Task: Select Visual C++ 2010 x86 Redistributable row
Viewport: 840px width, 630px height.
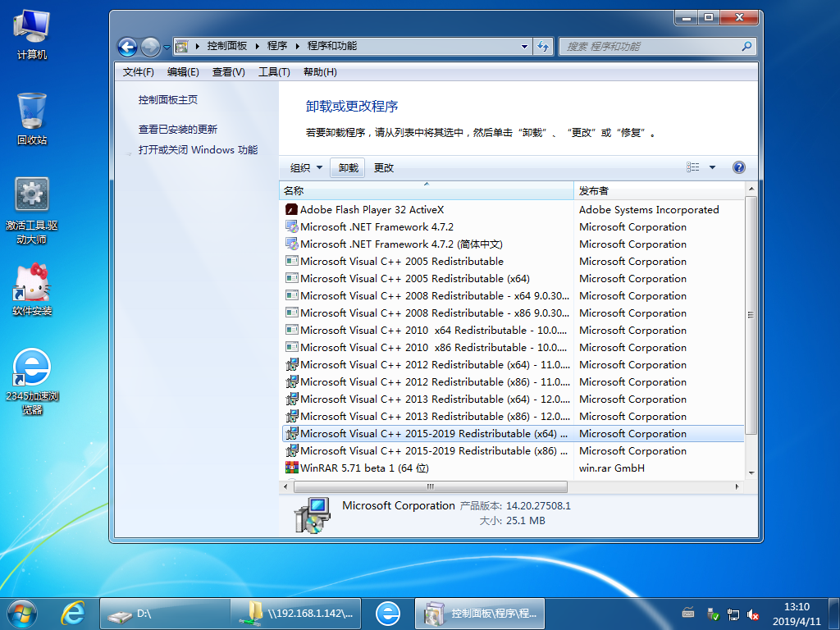Action: coord(513,347)
